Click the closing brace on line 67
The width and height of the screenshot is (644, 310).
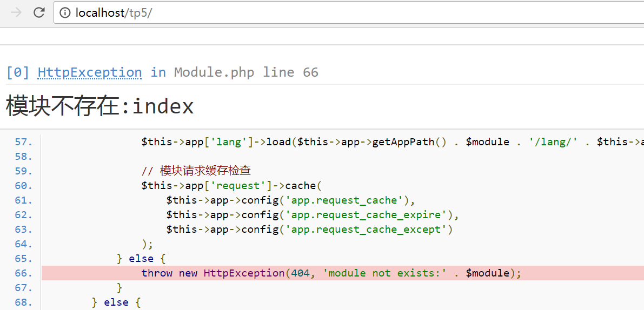119,288
